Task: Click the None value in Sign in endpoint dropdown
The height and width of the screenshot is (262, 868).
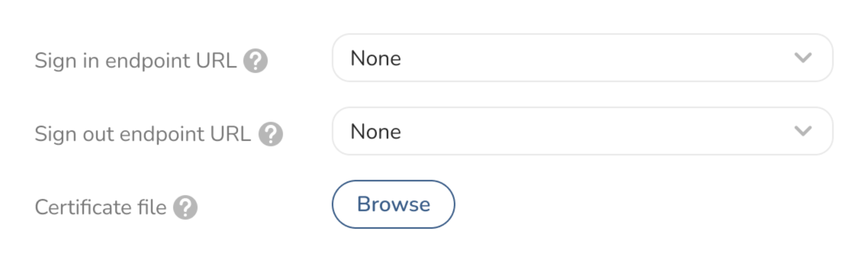Action: [x=376, y=58]
